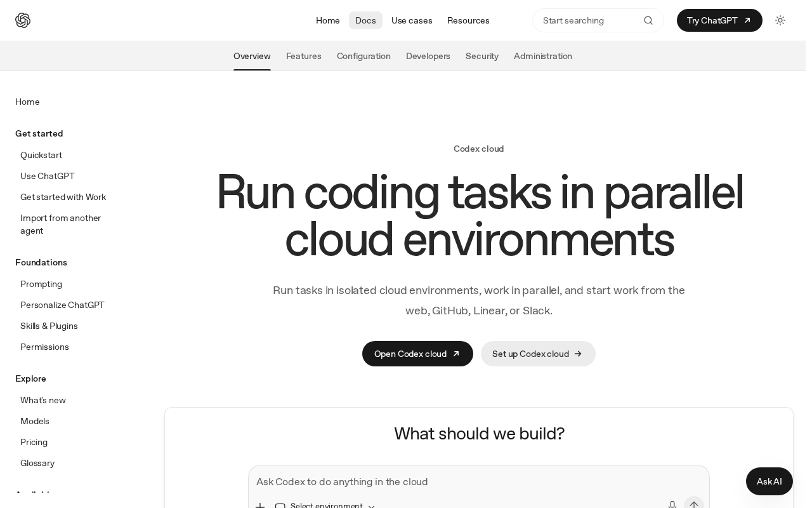Click the arrow icon on Set up Codex cloud

[x=578, y=354]
